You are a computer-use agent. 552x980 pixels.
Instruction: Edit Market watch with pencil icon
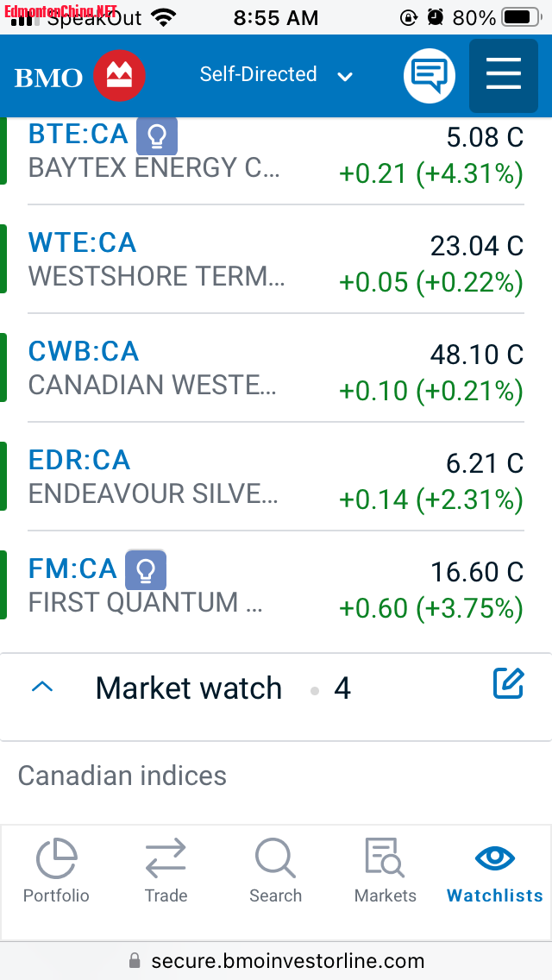(508, 683)
